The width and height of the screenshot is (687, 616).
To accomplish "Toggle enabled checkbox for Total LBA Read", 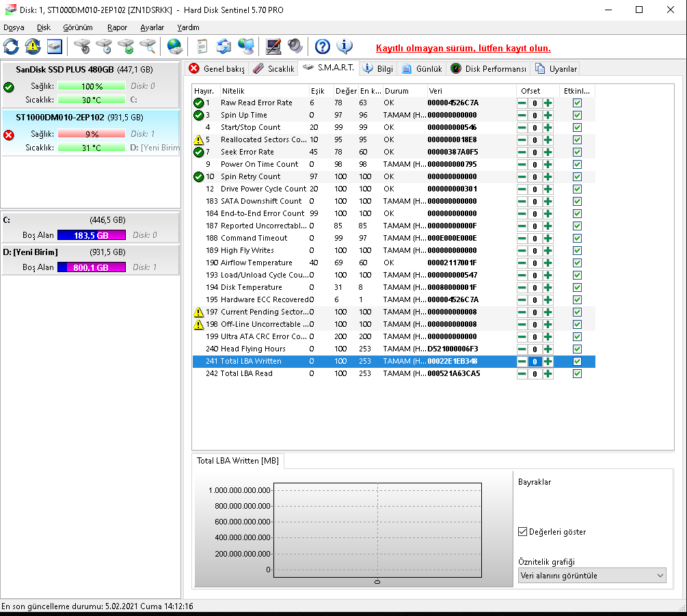I will pyautogui.click(x=577, y=374).
